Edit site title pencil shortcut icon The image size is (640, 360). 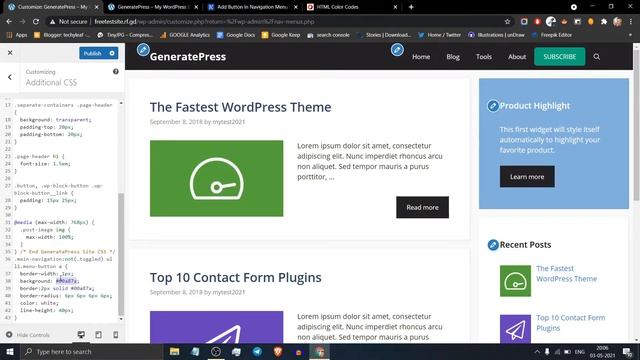(x=143, y=50)
